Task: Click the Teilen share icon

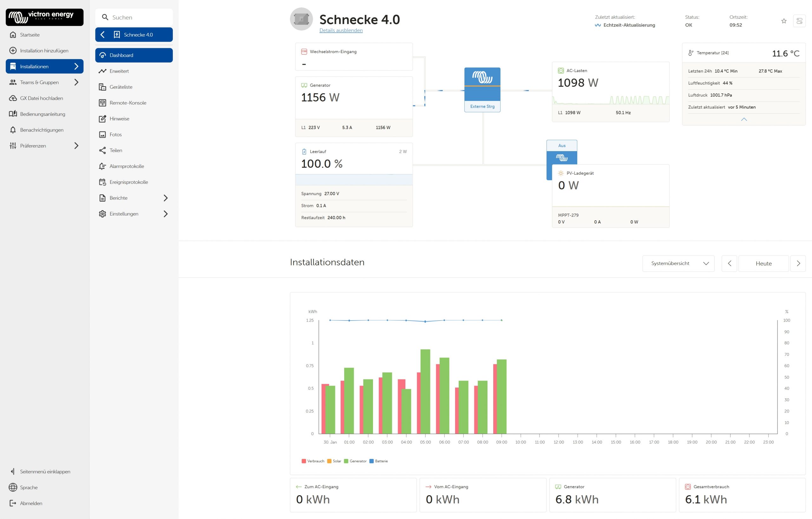Action: point(102,150)
